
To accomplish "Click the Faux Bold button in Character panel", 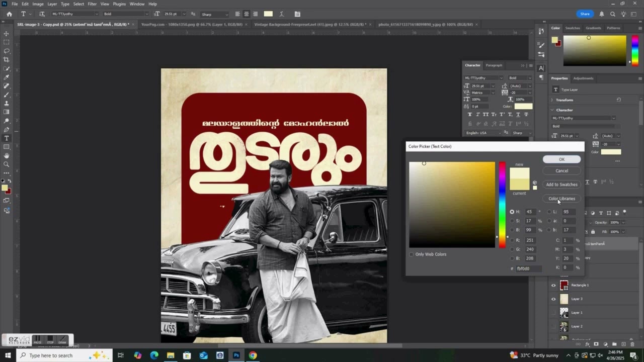I will (x=470, y=115).
